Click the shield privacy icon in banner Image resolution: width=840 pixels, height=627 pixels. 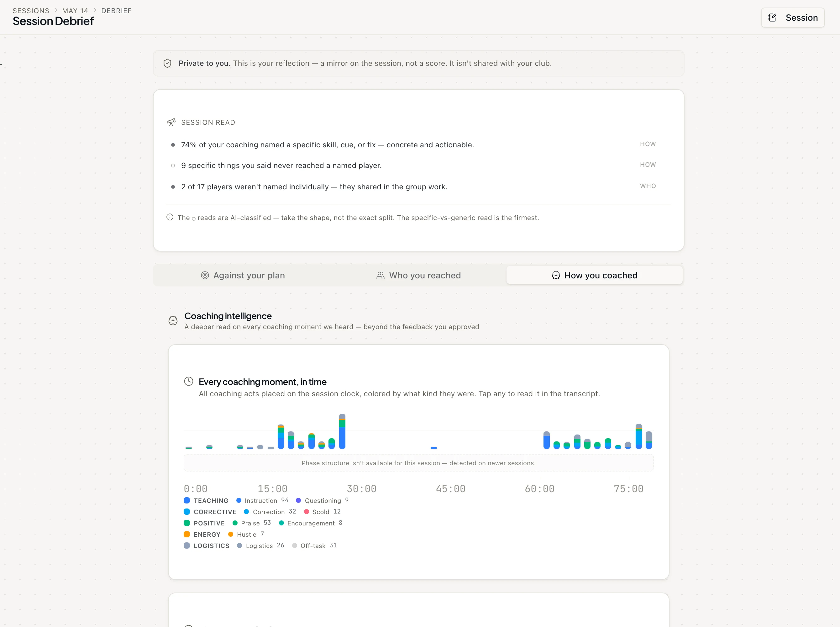(167, 63)
